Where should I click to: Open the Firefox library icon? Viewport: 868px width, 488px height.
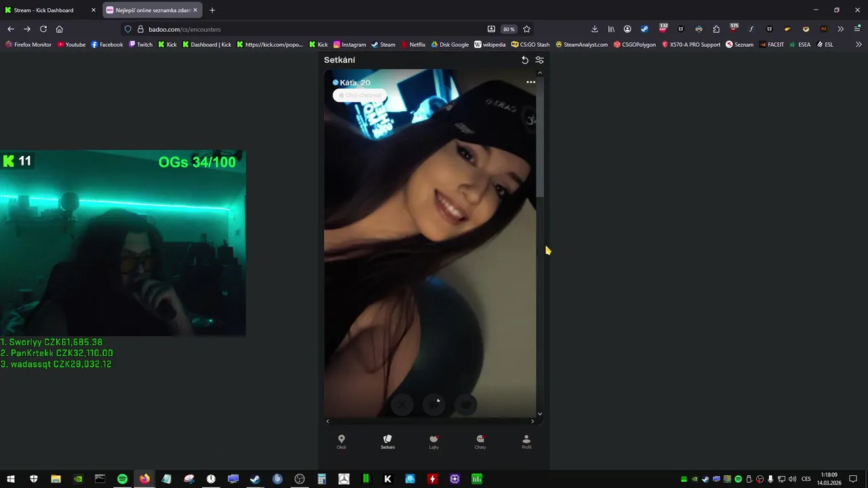point(611,29)
